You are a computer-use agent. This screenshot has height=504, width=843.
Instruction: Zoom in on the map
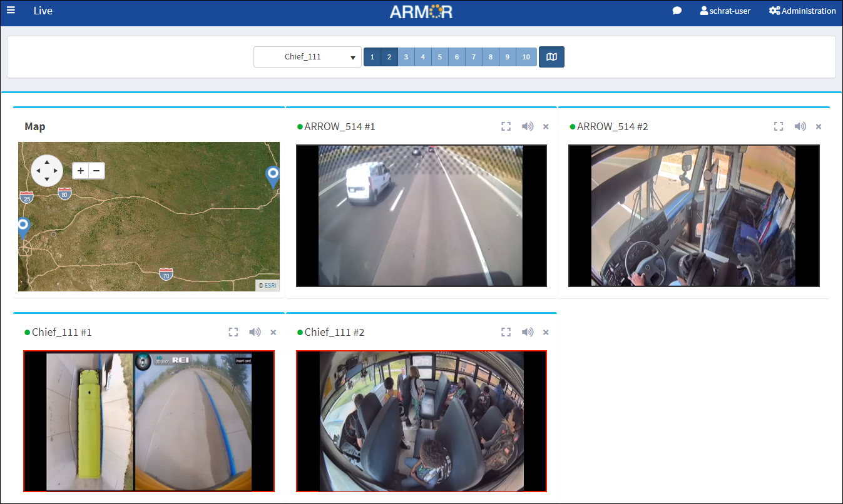(81, 171)
